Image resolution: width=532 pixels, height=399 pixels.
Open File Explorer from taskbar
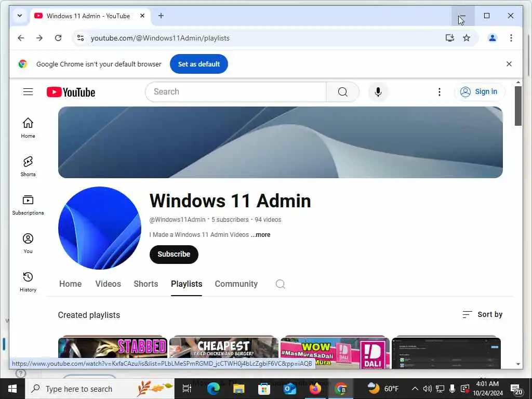(238, 389)
